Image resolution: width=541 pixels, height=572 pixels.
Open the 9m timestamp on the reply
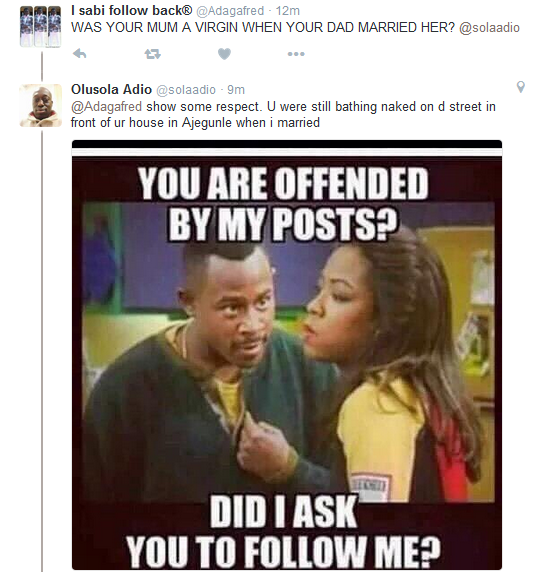(x=236, y=90)
